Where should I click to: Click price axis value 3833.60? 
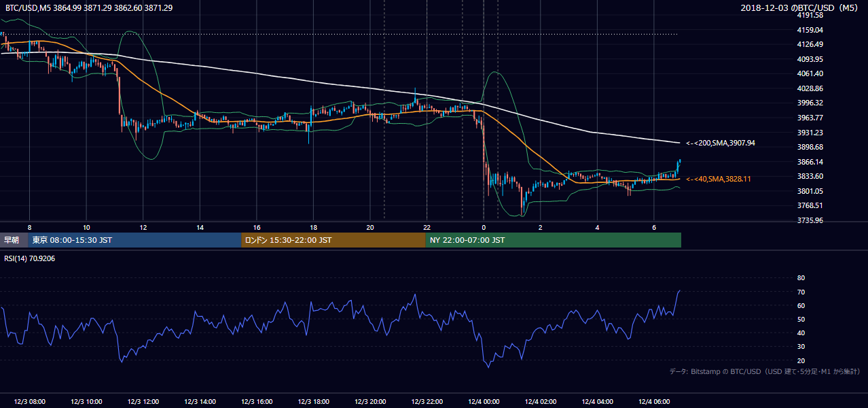pos(810,176)
